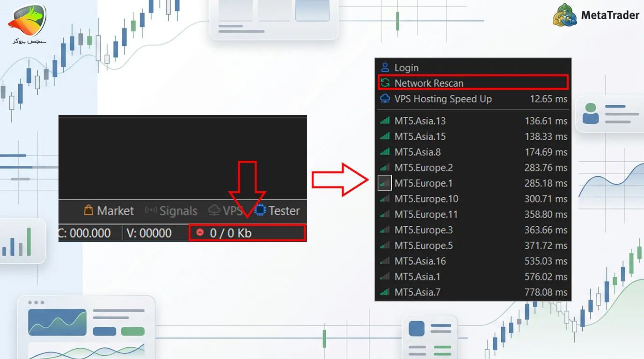Click signal bars icon of MT5.Asia.8
The height and width of the screenshot is (359, 644).
pyautogui.click(x=385, y=152)
